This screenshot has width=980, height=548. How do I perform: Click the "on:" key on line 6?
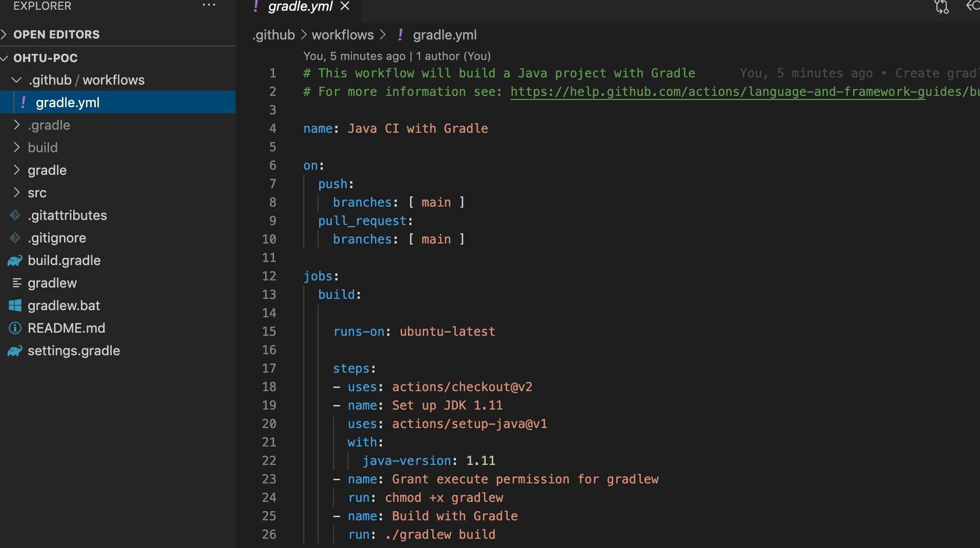(x=314, y=166)
